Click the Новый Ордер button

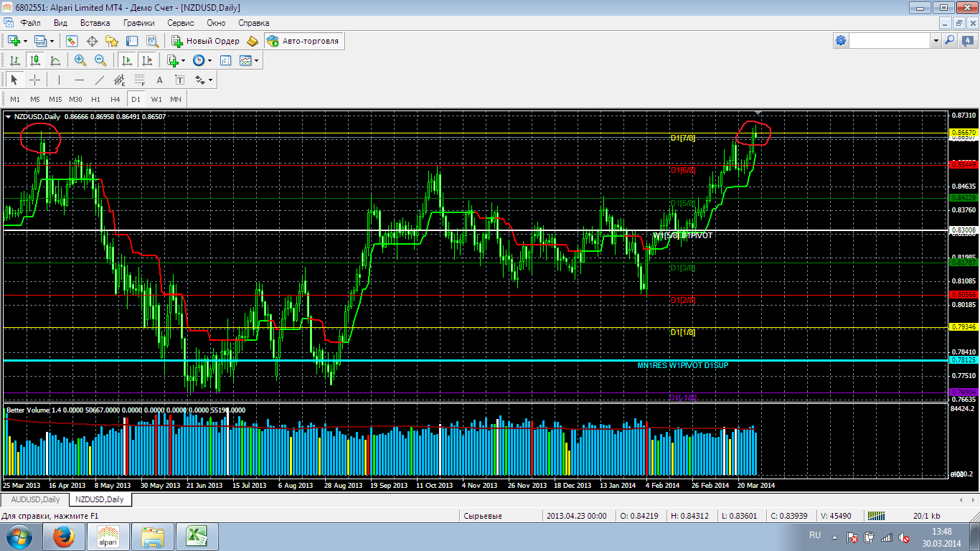pos(206,41)
